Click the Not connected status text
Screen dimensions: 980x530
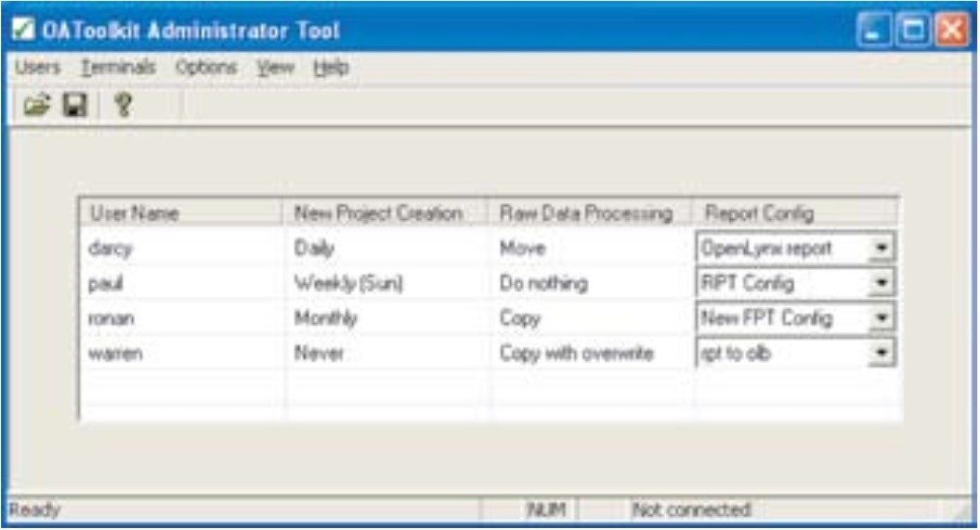click(x=691, y=510)
